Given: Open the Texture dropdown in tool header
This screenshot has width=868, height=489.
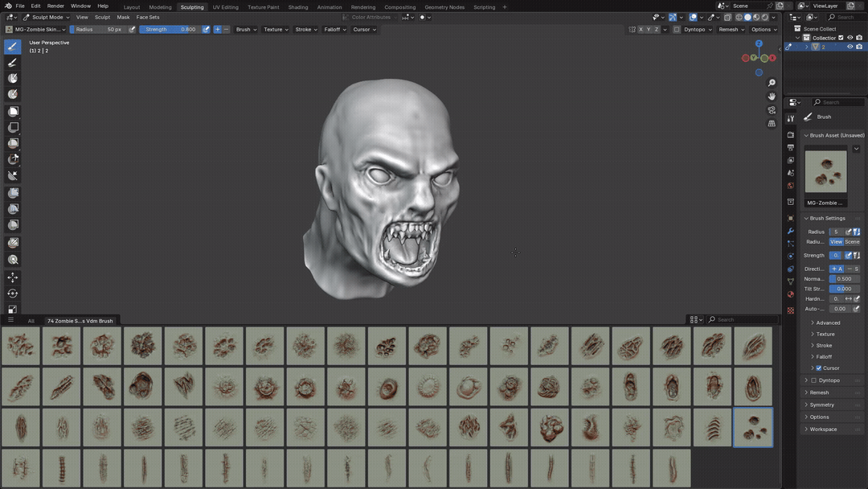Looking at the screenshot, I should click(x=276, y=29).
